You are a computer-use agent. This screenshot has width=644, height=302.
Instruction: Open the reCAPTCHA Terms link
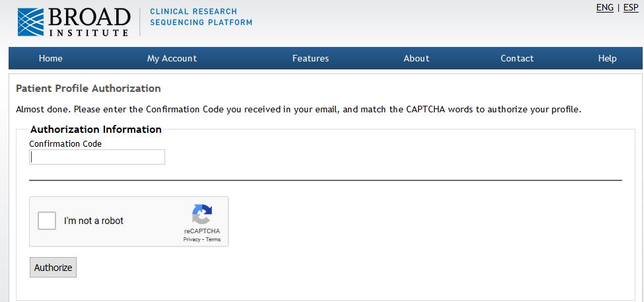point(213,239)
